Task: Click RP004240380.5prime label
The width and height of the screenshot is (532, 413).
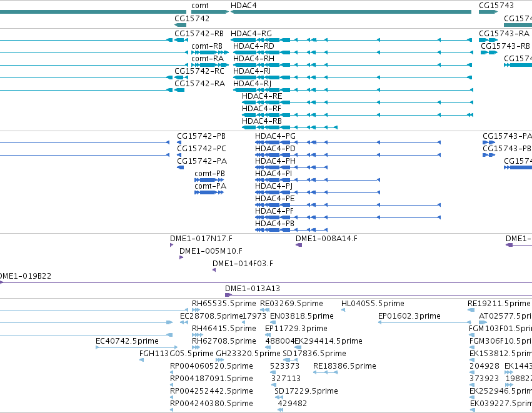Action: pos(211,404)
